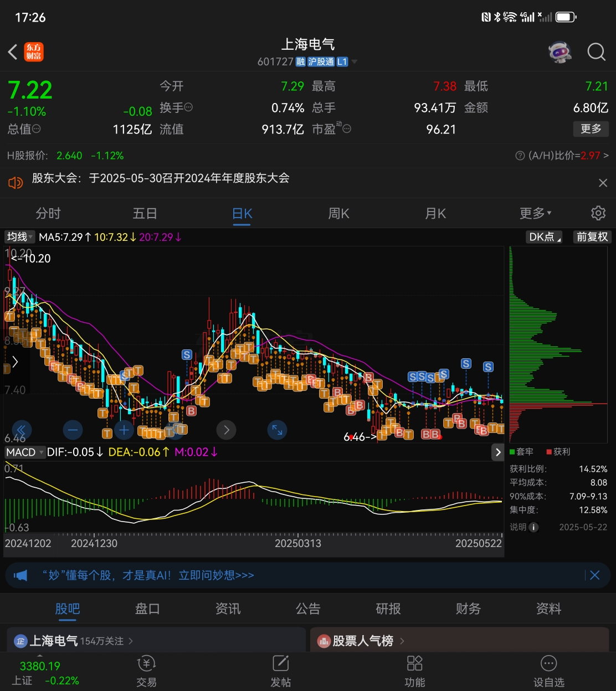Switch to 周K chart tab

point(339,213)
